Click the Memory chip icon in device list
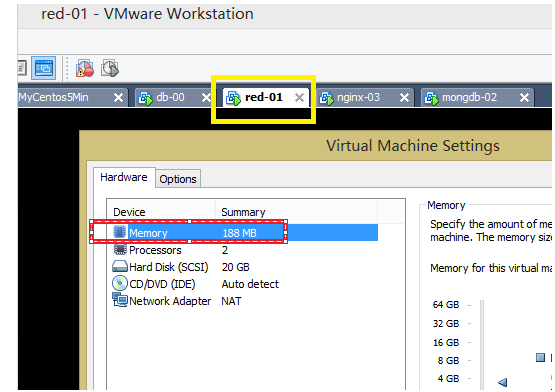 120,232
